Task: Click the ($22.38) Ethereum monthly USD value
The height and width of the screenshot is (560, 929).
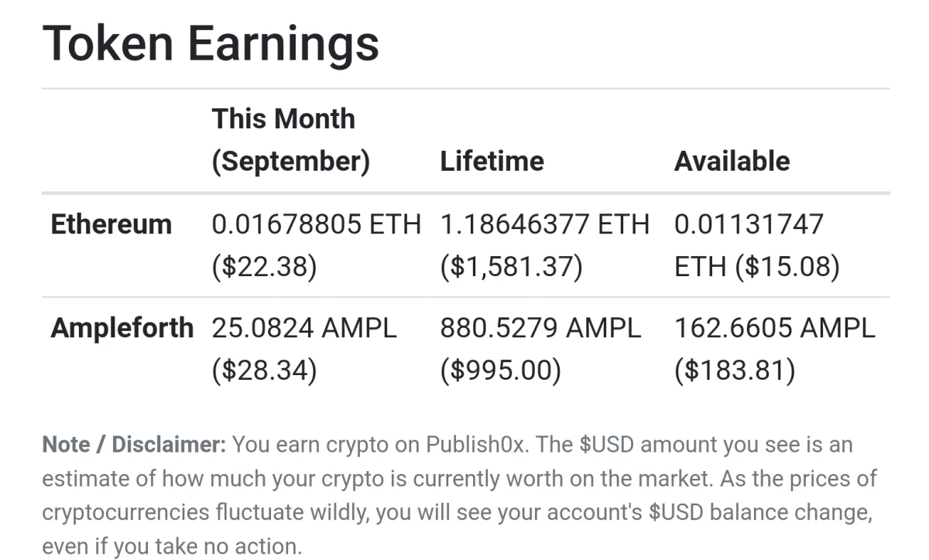Action: [x=264, y=267]
